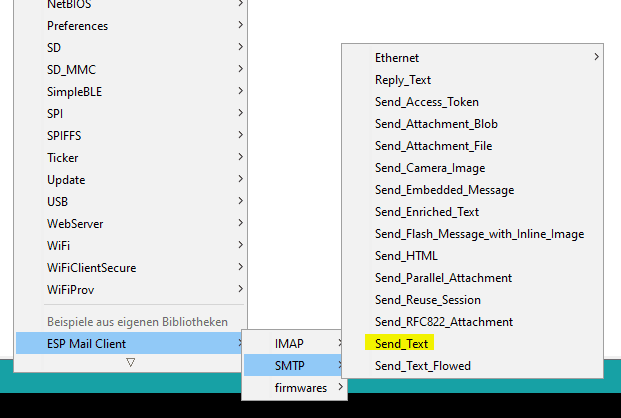
Task: Open Send_Attachment_File example
Action: tap(433, 146)
